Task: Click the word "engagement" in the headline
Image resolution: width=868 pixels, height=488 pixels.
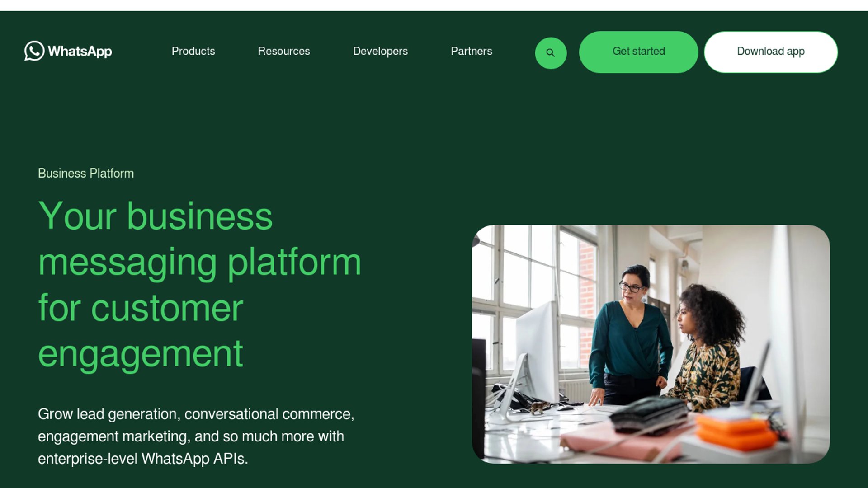Action: pyautogui.click(x=141, y=354)
